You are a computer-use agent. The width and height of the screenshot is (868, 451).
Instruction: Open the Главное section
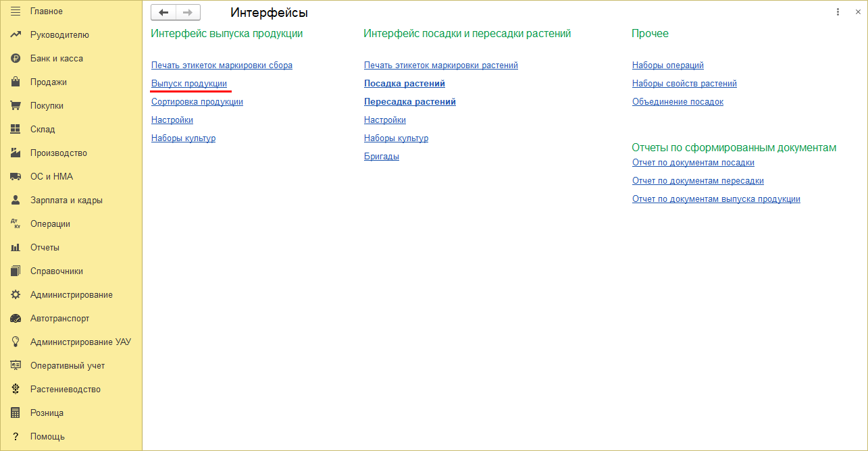pos(47,11)
